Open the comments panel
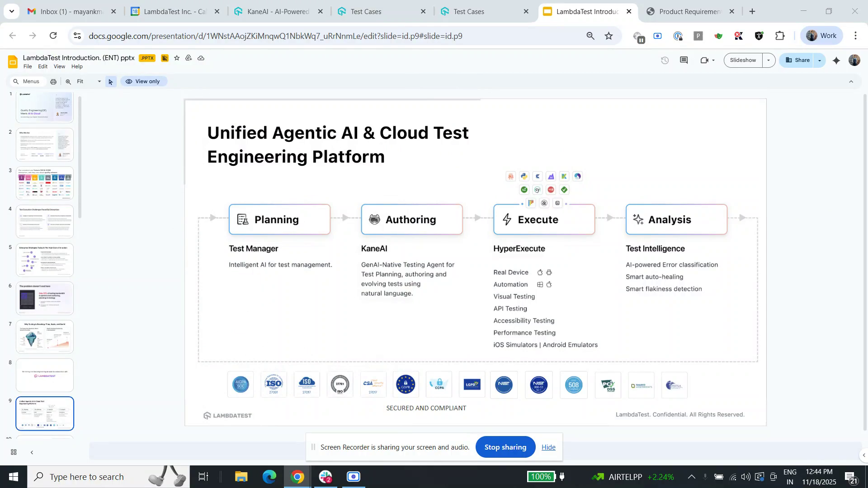Viewport: 868px width, 488px height. pos(684,60)
